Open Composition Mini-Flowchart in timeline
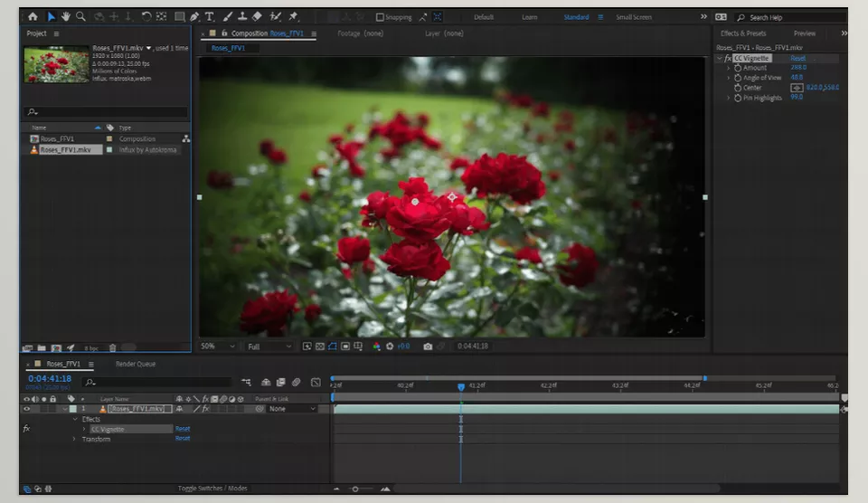Screen dimensions: 868x503 click(x=246, y=383)
